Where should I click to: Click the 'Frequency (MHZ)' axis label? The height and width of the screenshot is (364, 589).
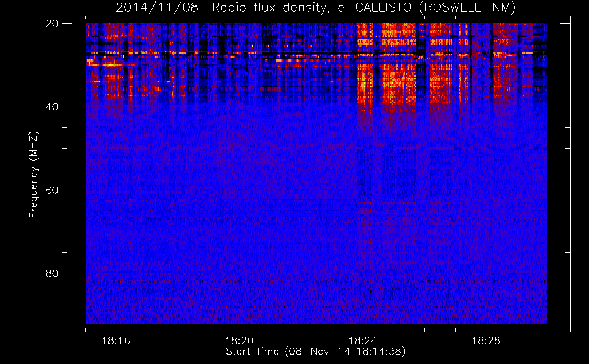click(33, 175)
